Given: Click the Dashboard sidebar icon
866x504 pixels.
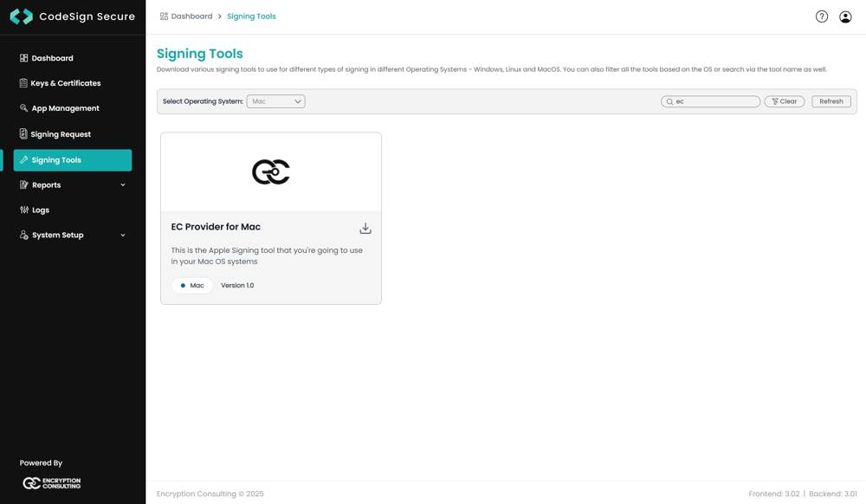Looking at the screenshot, I should pos(23,58).
